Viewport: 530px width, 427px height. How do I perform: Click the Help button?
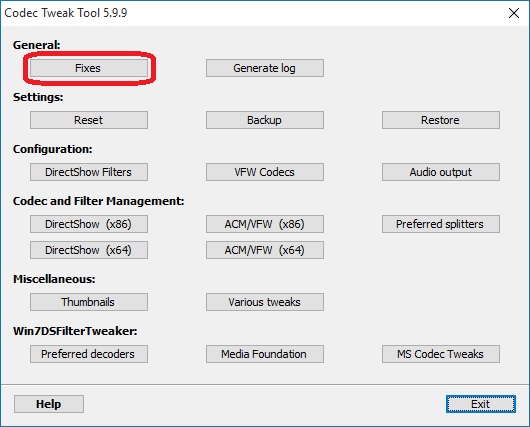click(49, 404)
